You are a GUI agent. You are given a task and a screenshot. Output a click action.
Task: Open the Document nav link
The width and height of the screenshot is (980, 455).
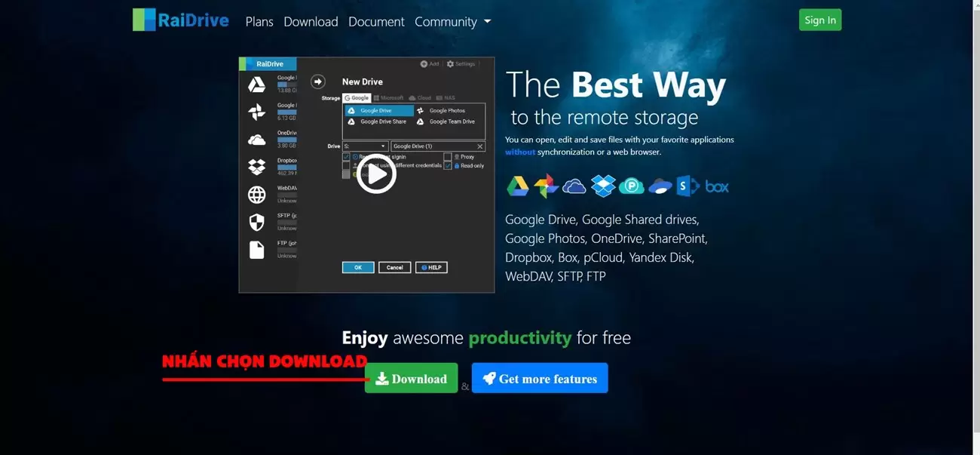pyautogui.click(x=376, y=22)
